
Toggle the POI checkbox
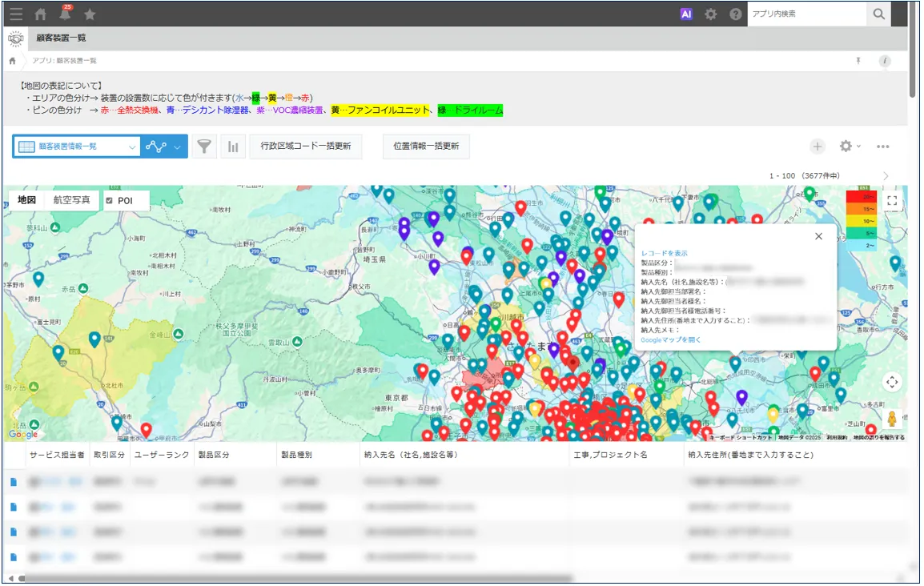tap(109, 201)
